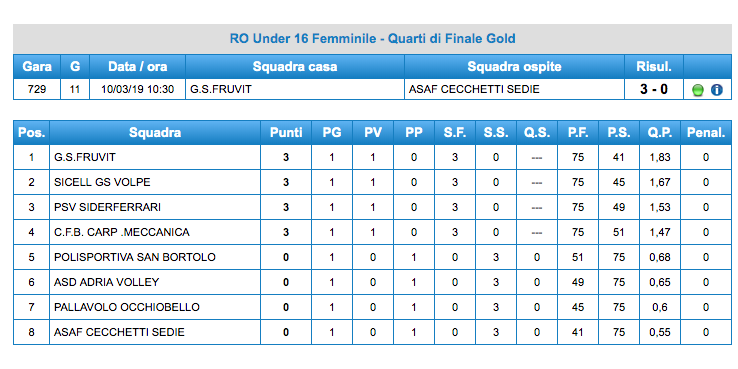Image resolution: width=738 pixels, height=369 pixels.
Task: Open G.S.FRUVIT in the standings table
Action: (85, 157)
